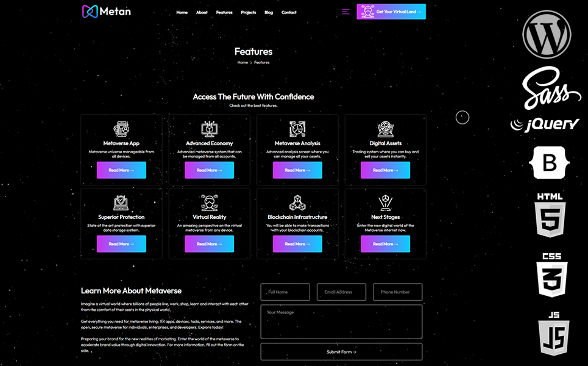The height and width of the screenshot is (366, 588).
Task: Click the Blockchain Infrastructure cubes icon
Action: [x=297, y=203]
